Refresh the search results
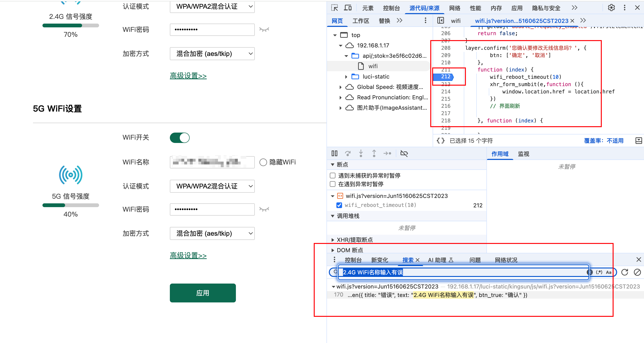The height and width of the screenshot is (343, 644). [624, 272]
